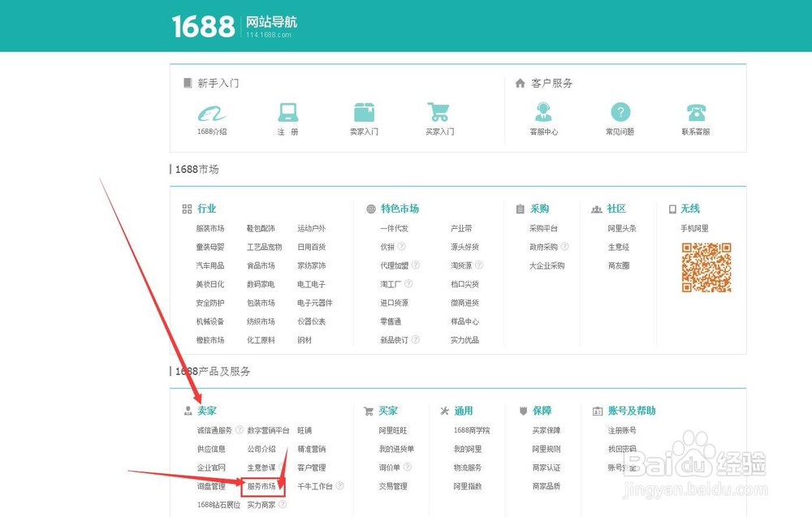Viewport: 812px width, 517px height.
Task: Open the 阿里头条 community link
Action: 622,228
